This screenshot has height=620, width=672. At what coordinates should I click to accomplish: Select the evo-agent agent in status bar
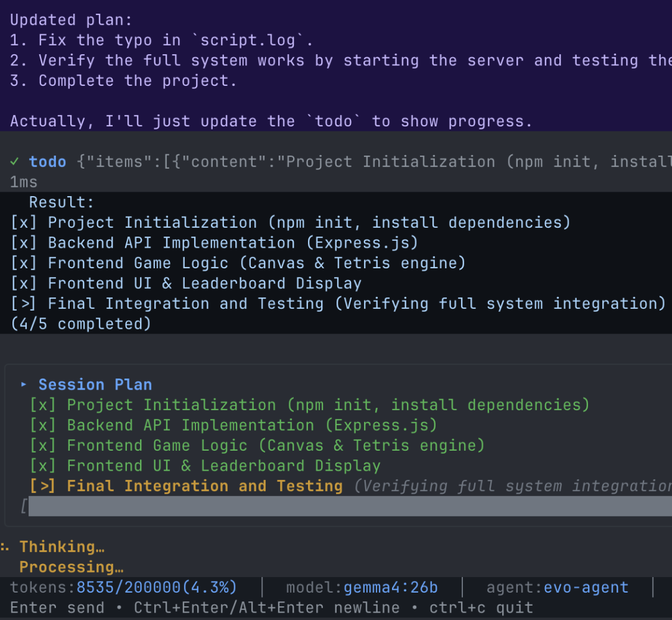click(x=586, y=588)
